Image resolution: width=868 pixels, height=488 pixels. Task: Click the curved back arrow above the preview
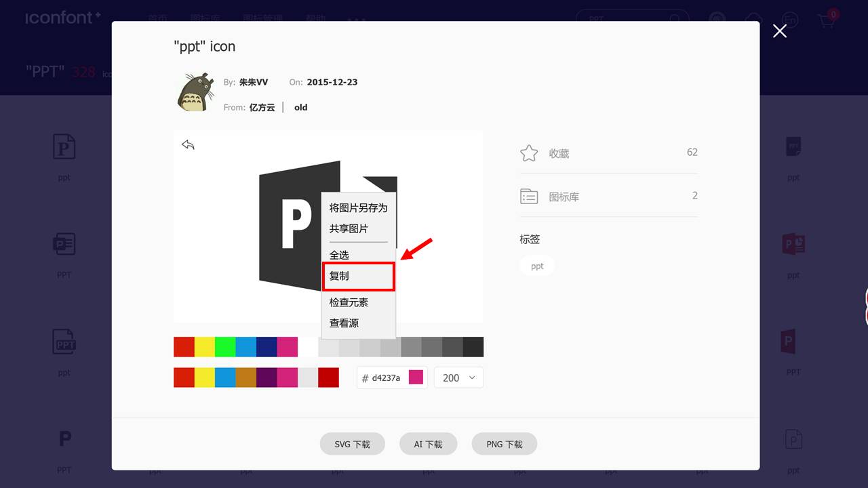point(188,144)
